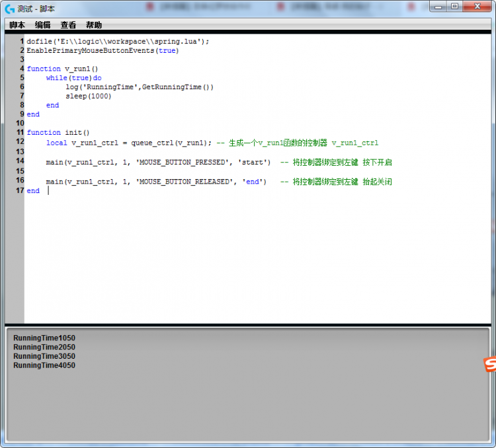Click the 'function init()' declaration line
496x448 pixels.
[58, 132]
